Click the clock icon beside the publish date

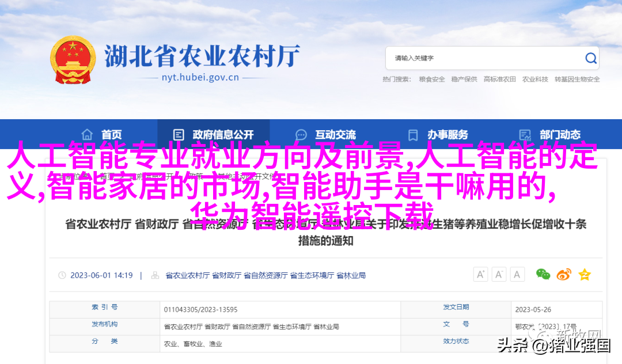click(x=62, y=275)
